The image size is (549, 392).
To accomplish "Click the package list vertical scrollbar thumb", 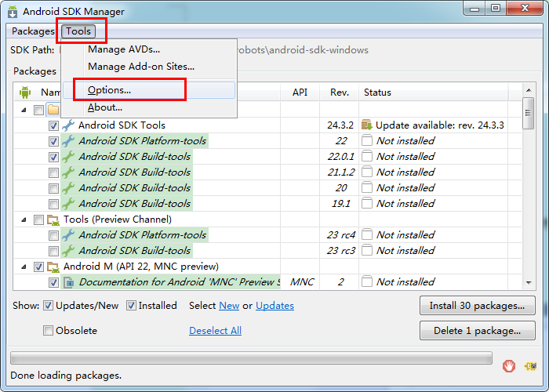I will click(x=528, y=114).
